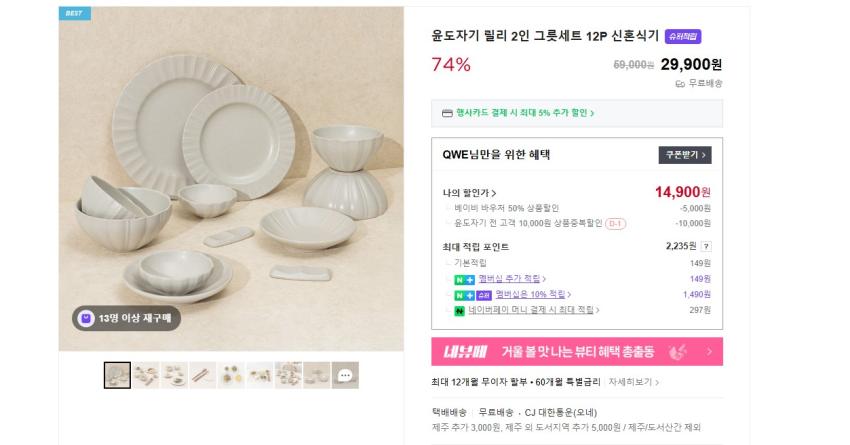Click the question mark help icon by 2,235원

[706, 246]
